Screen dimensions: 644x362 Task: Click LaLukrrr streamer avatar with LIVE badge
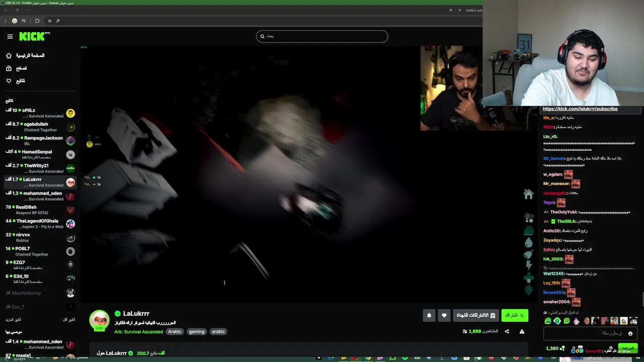(x=99, y=320)
